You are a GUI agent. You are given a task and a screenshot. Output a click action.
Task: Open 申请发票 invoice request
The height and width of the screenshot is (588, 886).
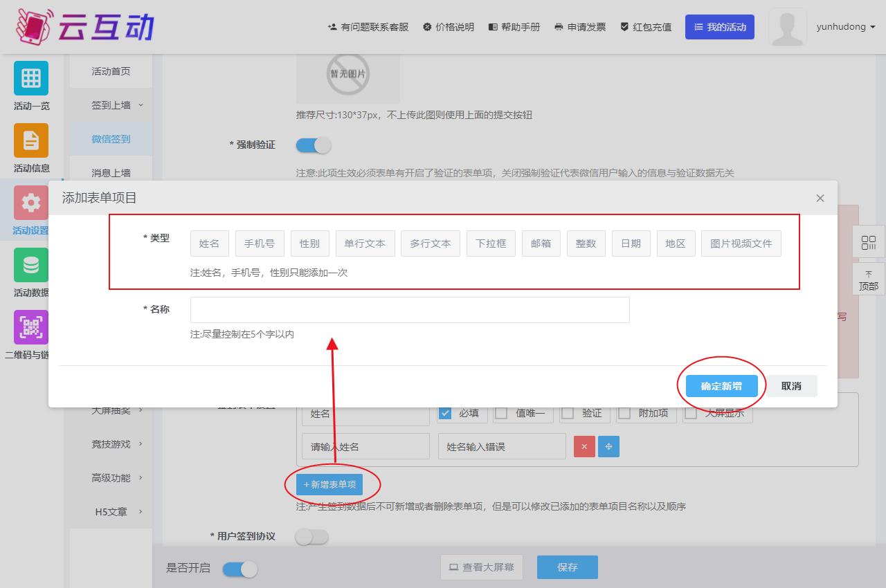click(580, 27)
